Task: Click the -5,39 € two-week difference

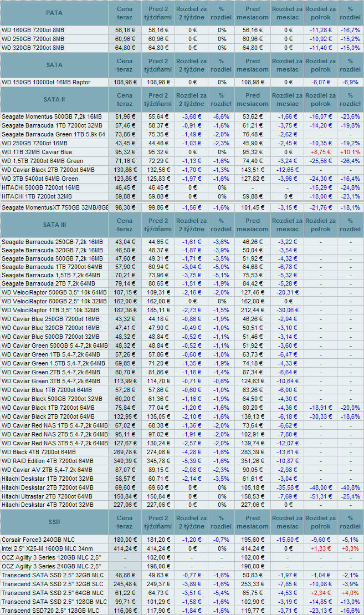Action: coord(192,461)
